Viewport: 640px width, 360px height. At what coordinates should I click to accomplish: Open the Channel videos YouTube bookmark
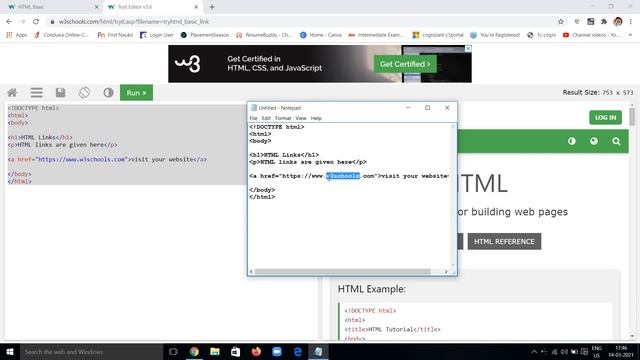point(591,35)
